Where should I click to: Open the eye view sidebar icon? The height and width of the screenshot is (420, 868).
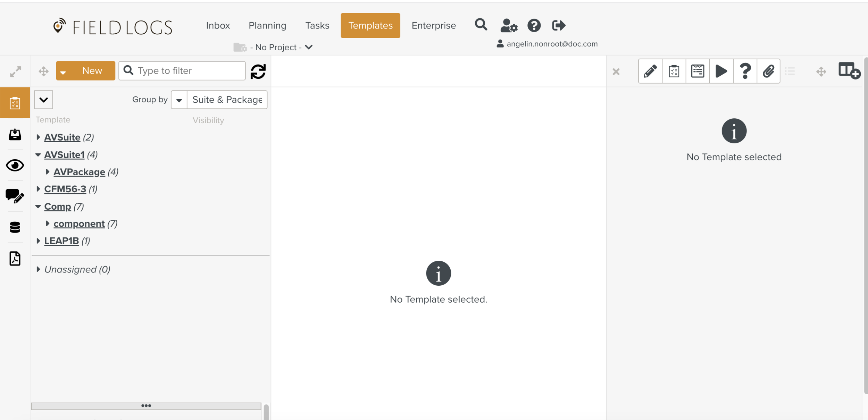15,165
